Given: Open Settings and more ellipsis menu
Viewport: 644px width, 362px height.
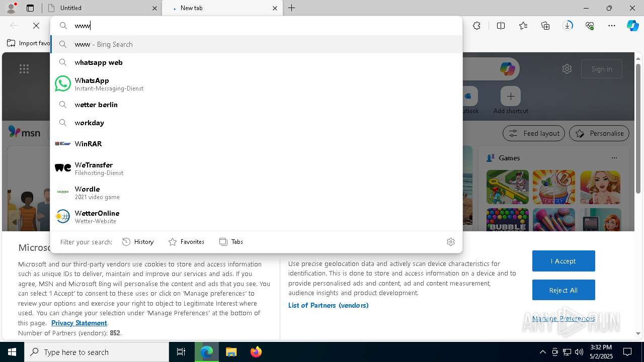Looking at the screenshot, I should coord(612,26).
